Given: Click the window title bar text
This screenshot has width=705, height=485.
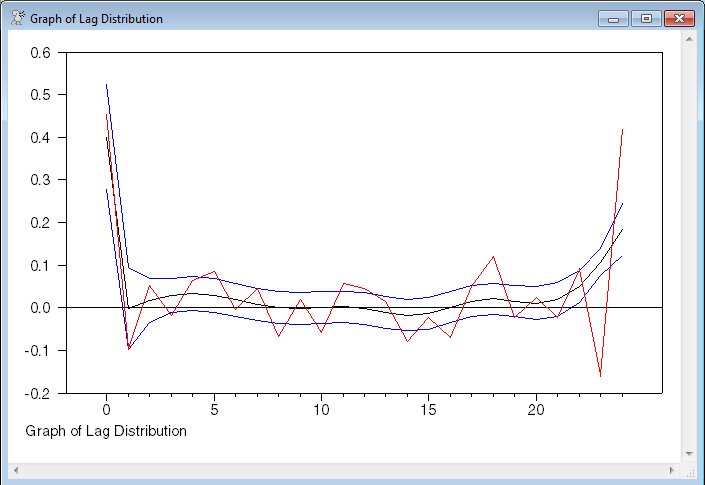Looking at the screenshot, I should 96,19.
